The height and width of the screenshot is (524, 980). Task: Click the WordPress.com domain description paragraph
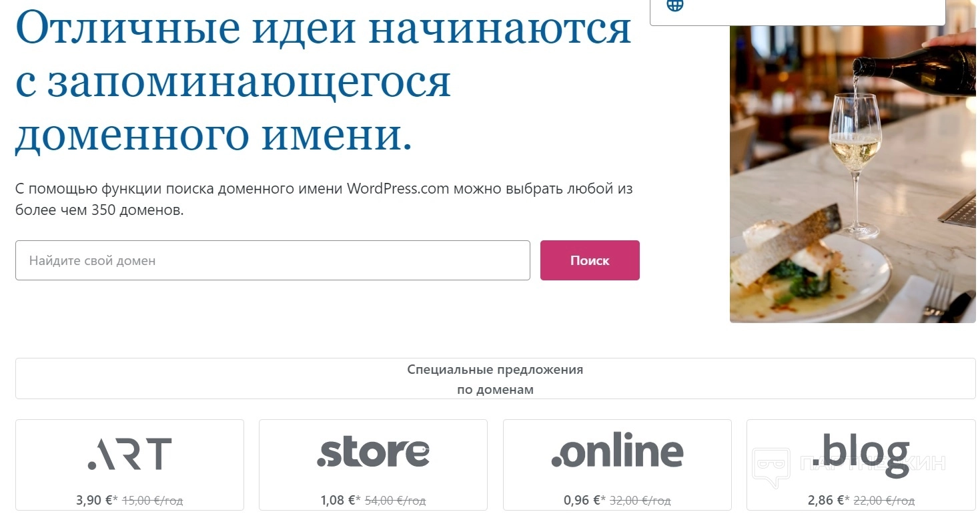point(324,199)
